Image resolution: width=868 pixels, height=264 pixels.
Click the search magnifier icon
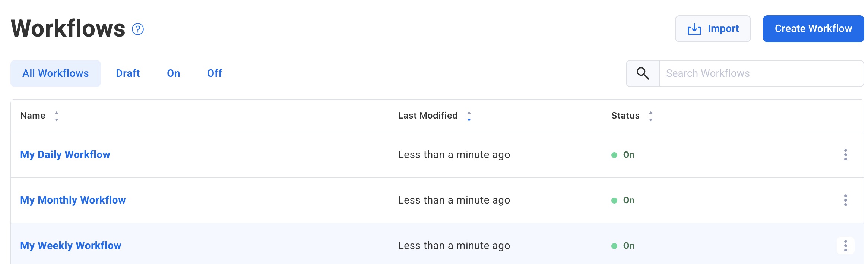[x=642, y=73]
